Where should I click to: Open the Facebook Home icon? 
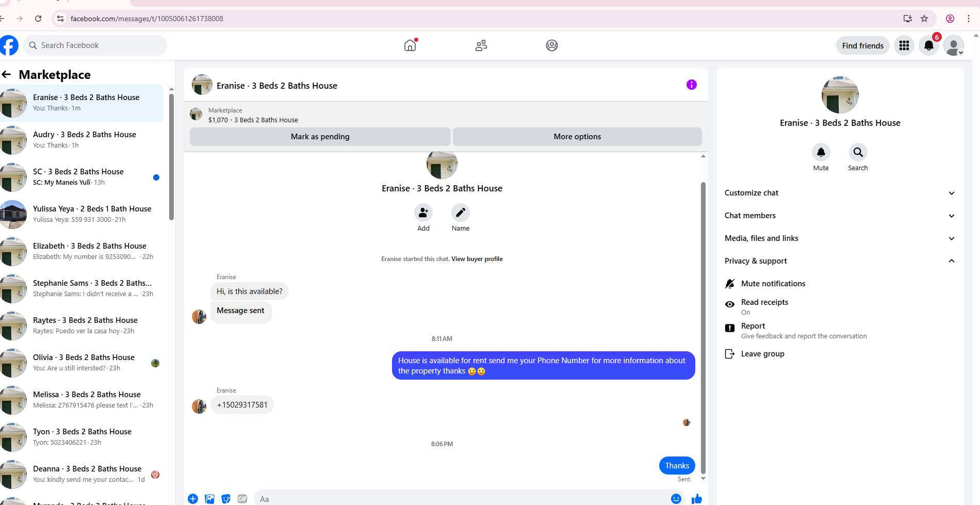[x=410, y=45]
